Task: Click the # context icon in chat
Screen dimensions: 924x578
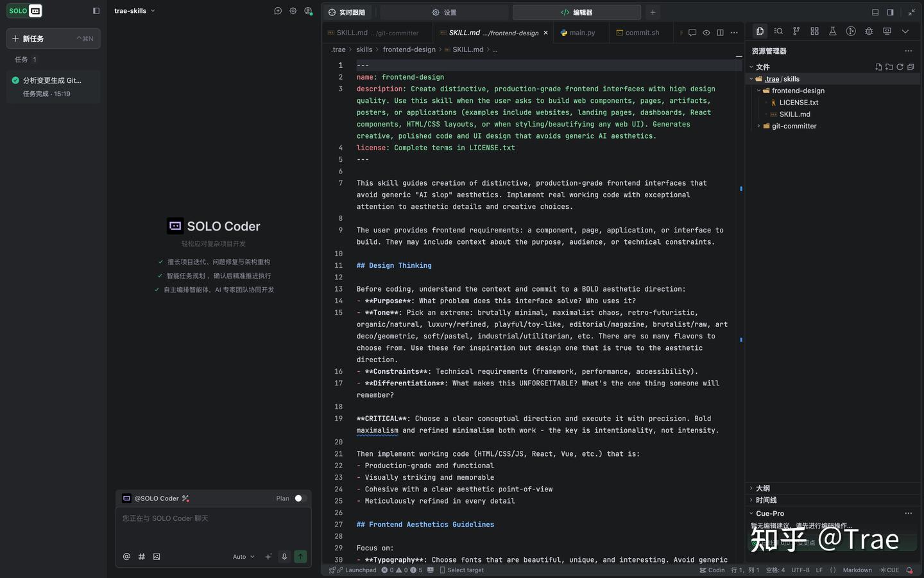Action: coord(142,557)
